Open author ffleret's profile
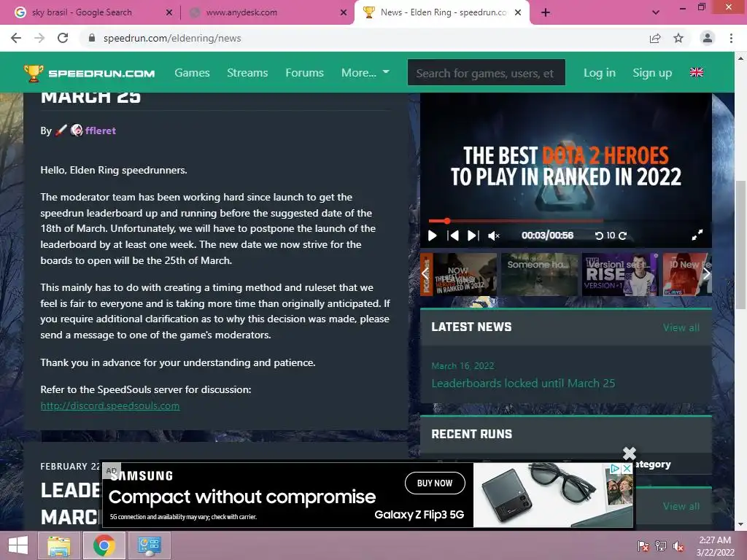Image resolution: width=747 pixels, height=560 pixels. [101, 131]
